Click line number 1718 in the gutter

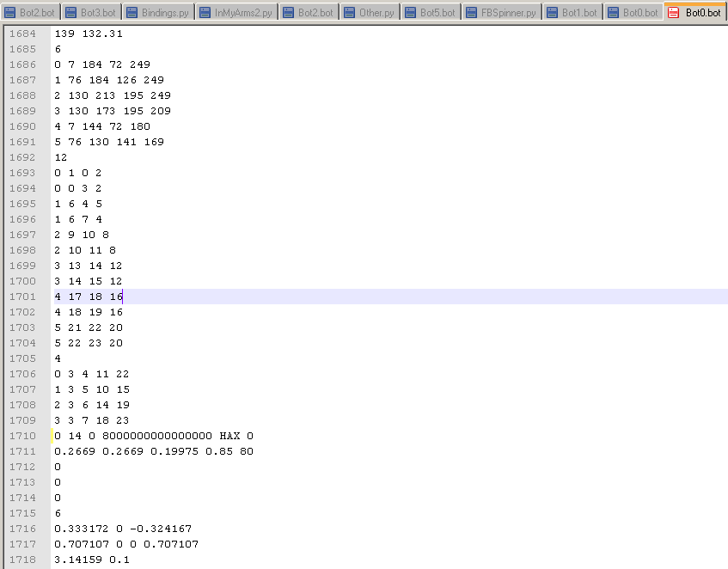pos(22,560)
